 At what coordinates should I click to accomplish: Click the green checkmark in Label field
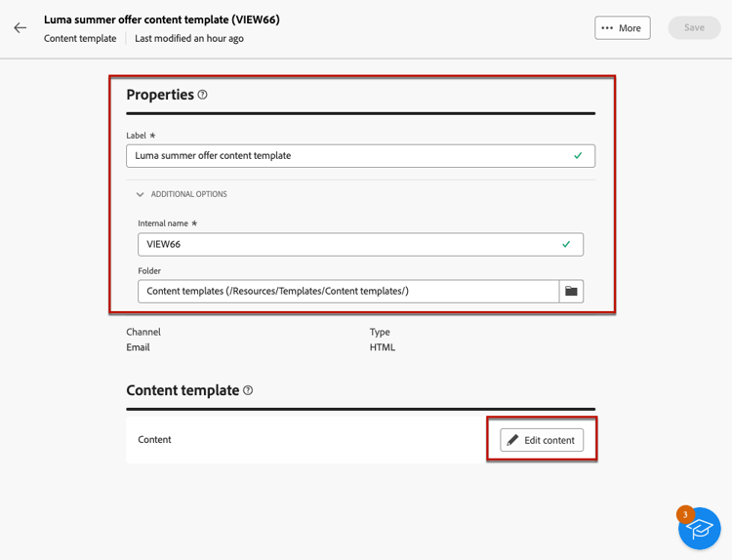578,156
